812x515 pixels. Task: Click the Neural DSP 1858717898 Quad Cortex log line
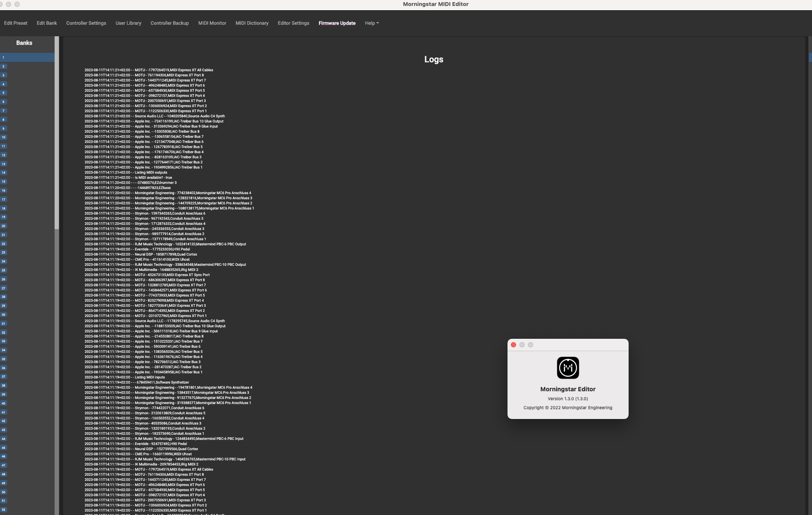[x=141, y=254]
